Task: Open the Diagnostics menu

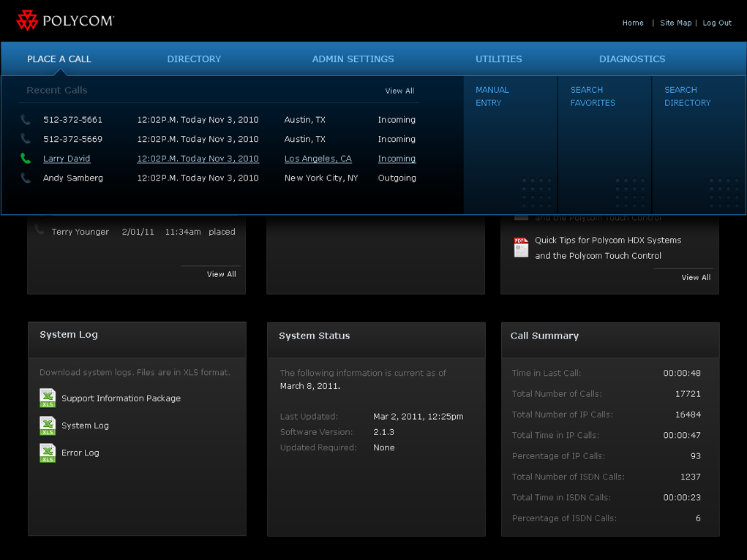Action: pos(632,59)
